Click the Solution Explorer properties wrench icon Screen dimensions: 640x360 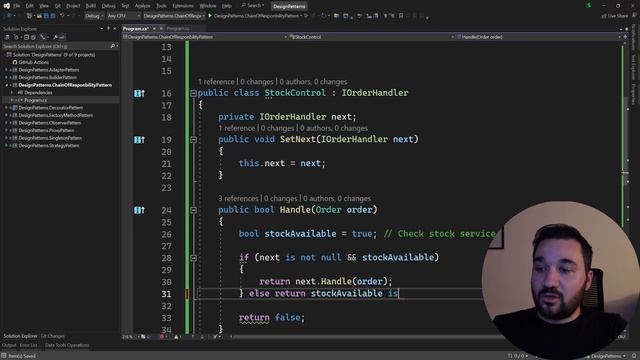pyautogui.click(x=56, y=37)
